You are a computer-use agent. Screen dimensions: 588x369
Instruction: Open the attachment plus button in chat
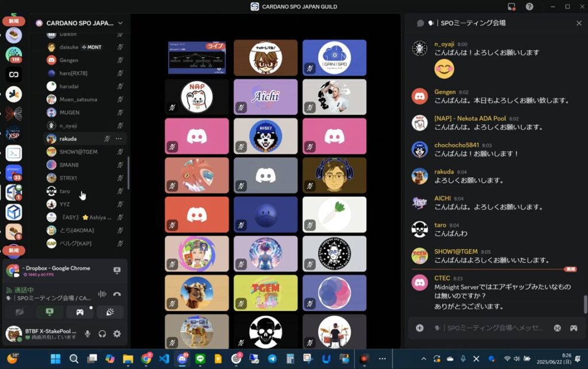click(420, 328)
